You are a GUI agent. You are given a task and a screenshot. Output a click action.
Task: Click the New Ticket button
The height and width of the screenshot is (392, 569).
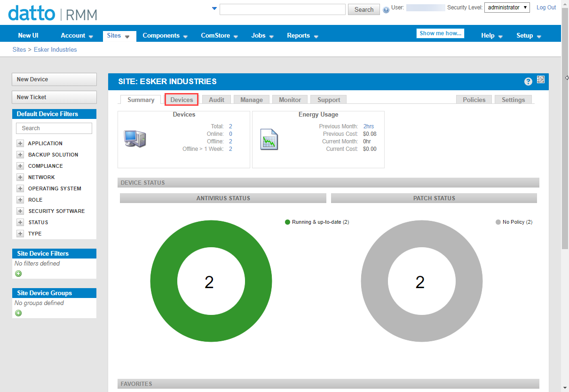[54, 97]
